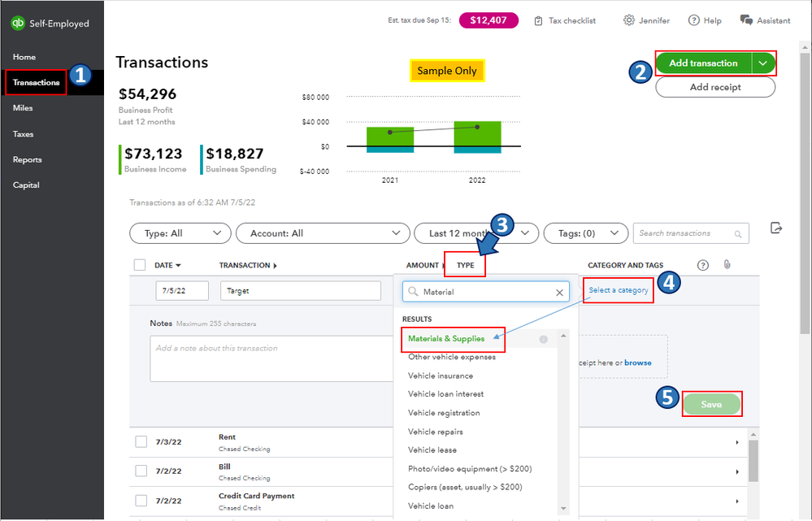Image resolution: width=812 pixels, height=521 pixels.
Task: Click the Help question mark icon
Action: click(x=693, y=20)
